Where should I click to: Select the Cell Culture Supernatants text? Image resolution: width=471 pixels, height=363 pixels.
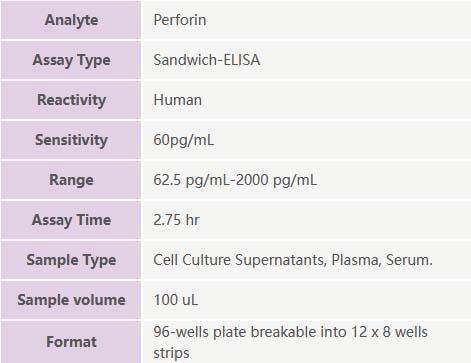tap(240, 260)
